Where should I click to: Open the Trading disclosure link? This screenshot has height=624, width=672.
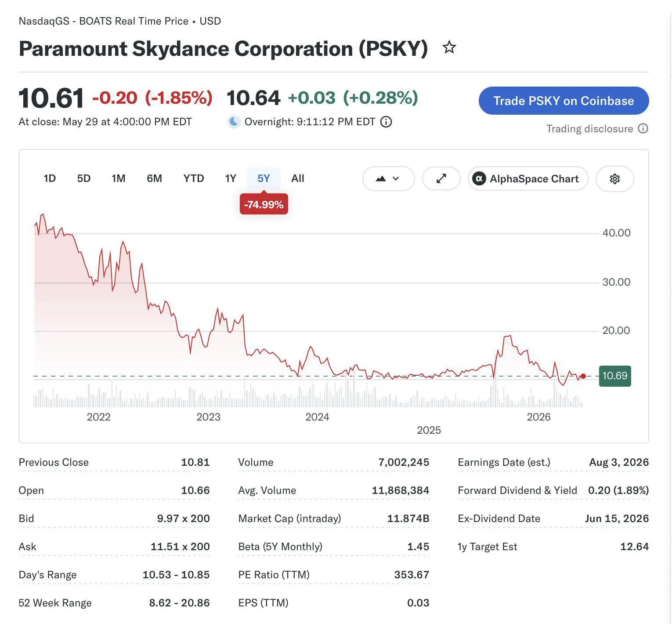tap(589, 129)
